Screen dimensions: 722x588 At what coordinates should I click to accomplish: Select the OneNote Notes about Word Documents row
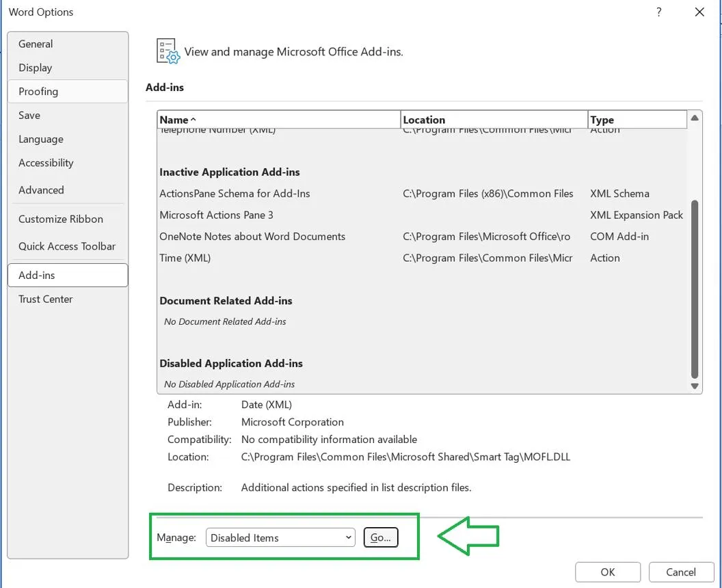tap(422, 236)
